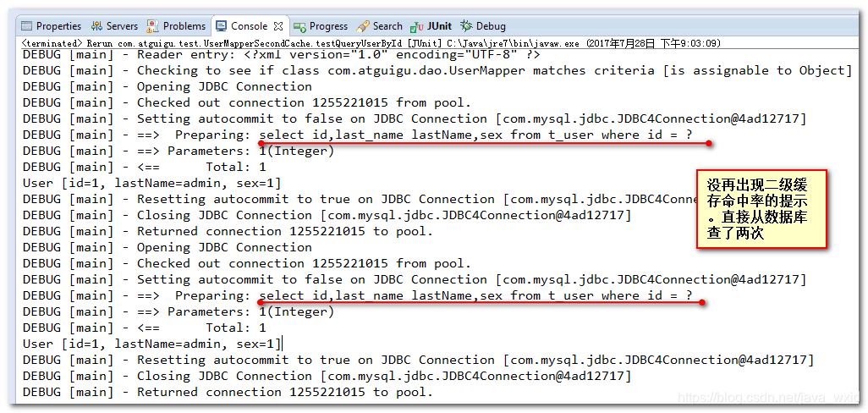Show the Problems tab

(177, 26)
